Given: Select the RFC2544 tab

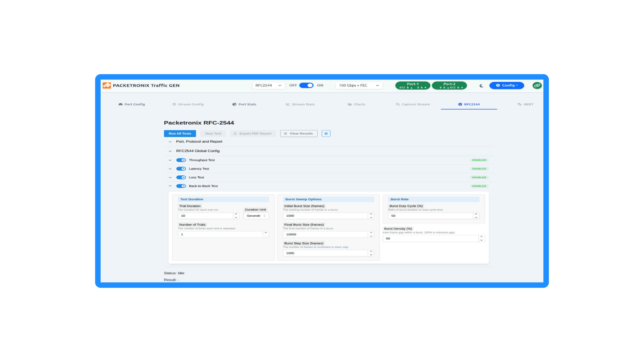Looking at the screenshot, I should [469, 104].
